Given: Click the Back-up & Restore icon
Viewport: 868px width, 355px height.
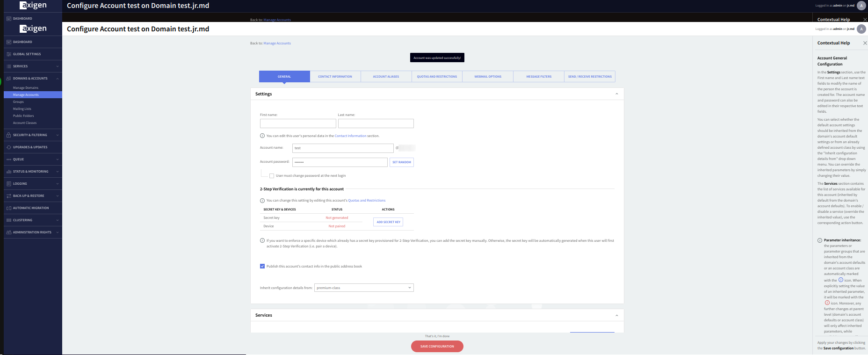Looking at the screenshot, I should click(x=9, y=196).
